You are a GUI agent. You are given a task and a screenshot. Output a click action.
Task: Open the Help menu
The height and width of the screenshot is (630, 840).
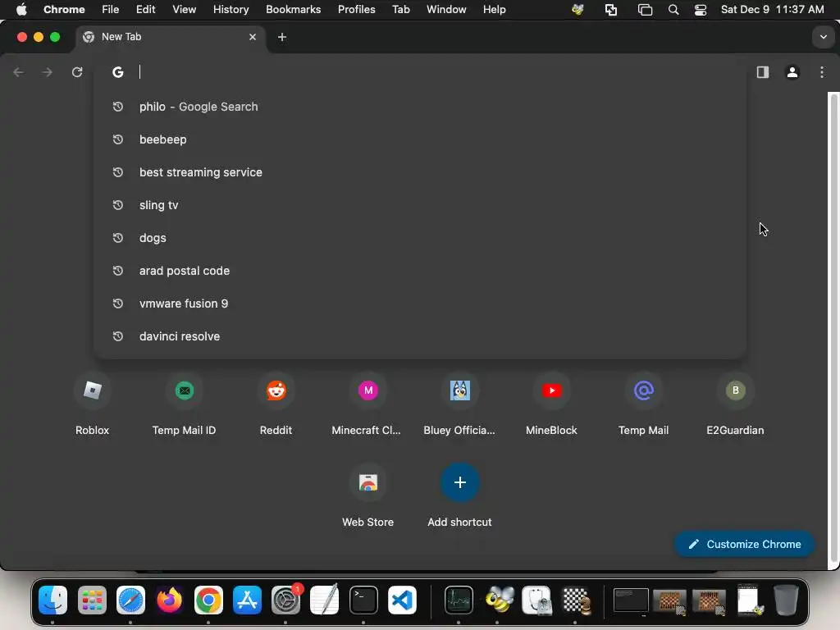click(x=494, y=10)
